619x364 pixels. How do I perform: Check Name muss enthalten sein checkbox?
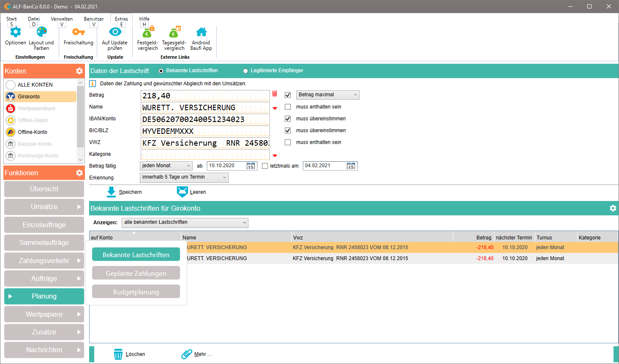[288, 107]
